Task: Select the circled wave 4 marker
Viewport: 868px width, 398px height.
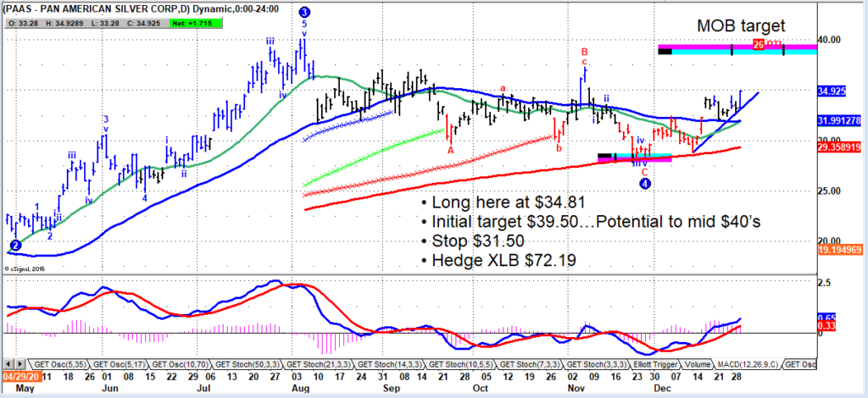Action: [x=645, y=184]
